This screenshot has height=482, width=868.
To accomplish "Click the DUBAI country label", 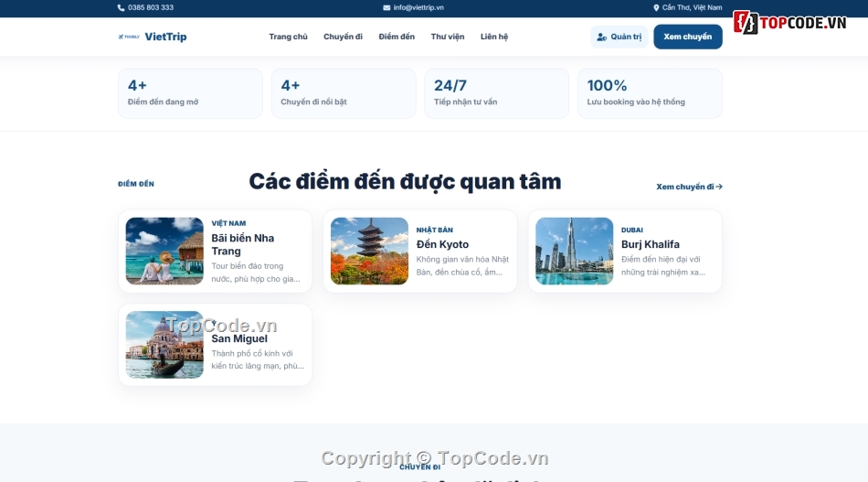I will tap(631, 230).
